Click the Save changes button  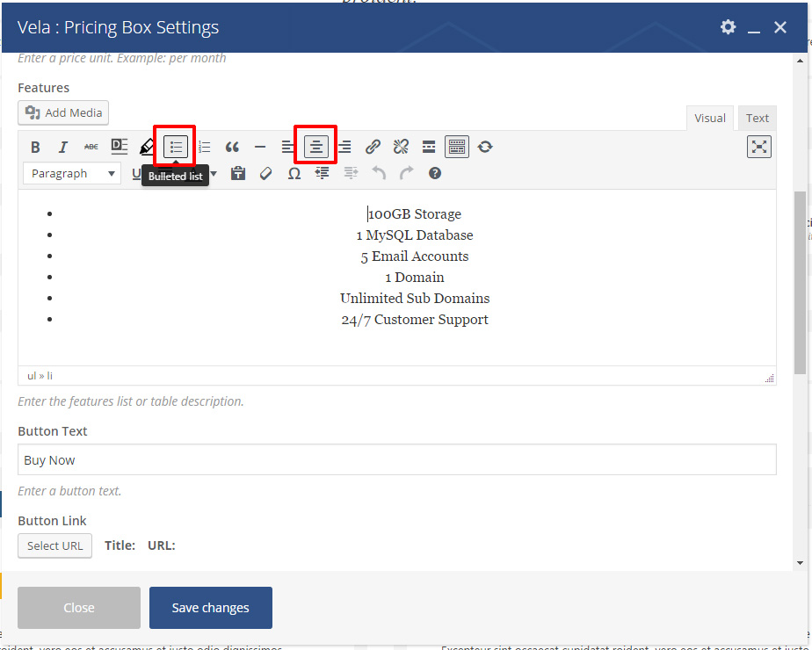point(211,608)
